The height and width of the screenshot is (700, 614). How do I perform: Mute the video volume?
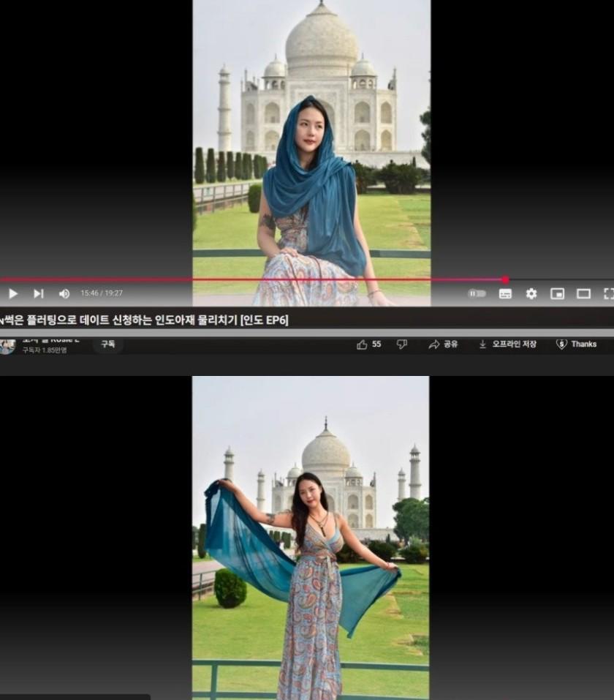click(64, 293)
